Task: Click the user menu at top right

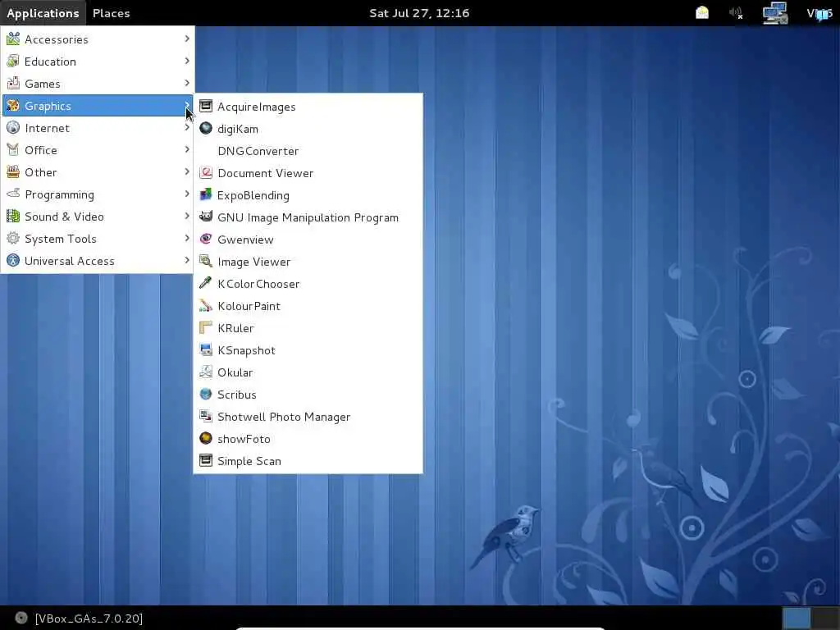Action: (x=819, y=13)
